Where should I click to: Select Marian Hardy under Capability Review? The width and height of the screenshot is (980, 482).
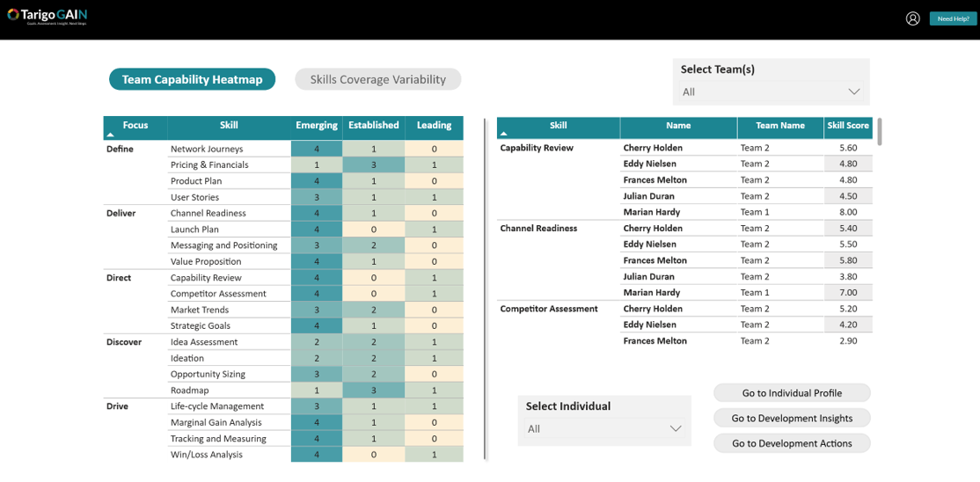point(652,212)
